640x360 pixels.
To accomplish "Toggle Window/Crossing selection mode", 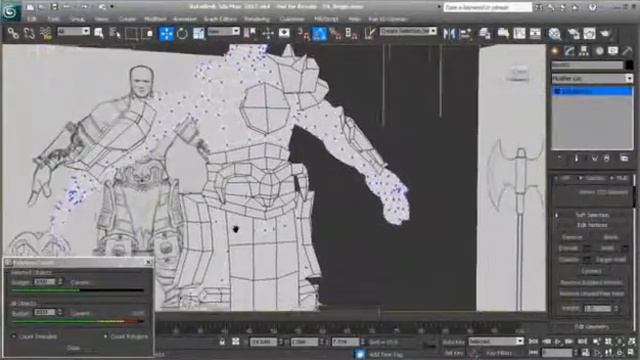I will [x=147, y=33].
